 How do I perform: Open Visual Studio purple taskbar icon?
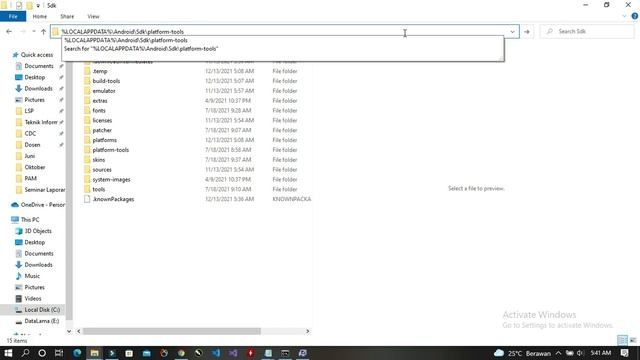point(233,353)
